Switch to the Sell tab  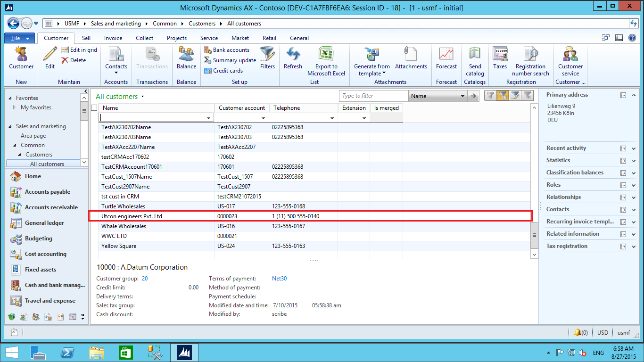pyautogui.click(x=86, y=38)
